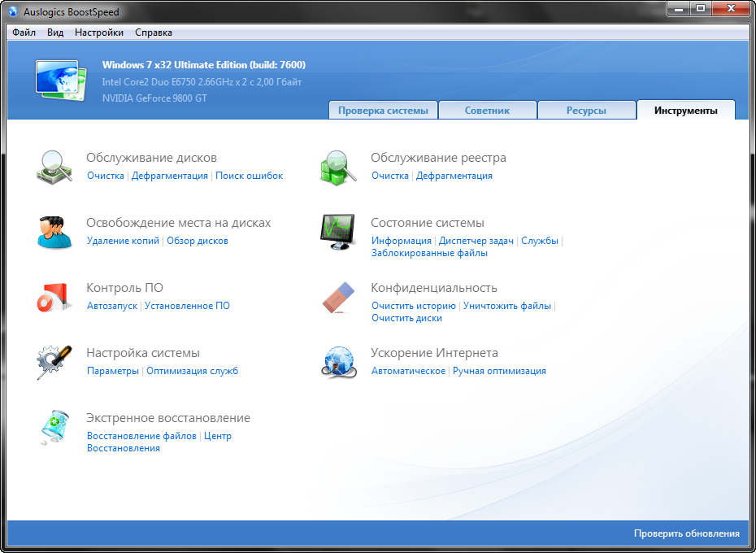Click the Ручная оптимизация link
Screen dimensions: 756x553
click(x=499, y=371)
